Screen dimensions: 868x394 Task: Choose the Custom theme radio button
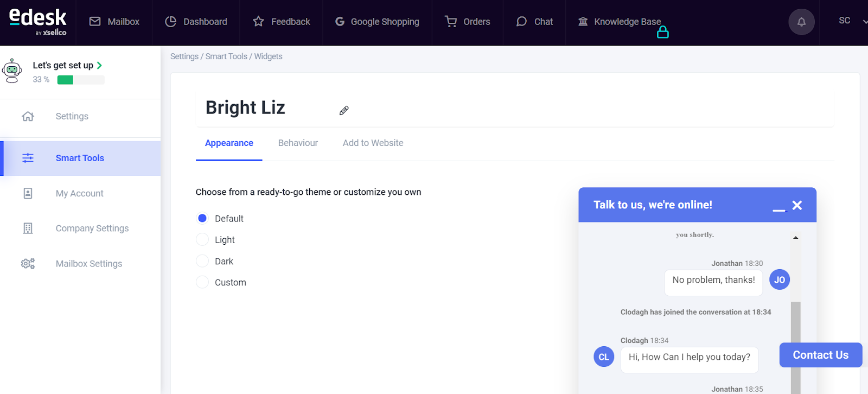[x=202, y=282]
